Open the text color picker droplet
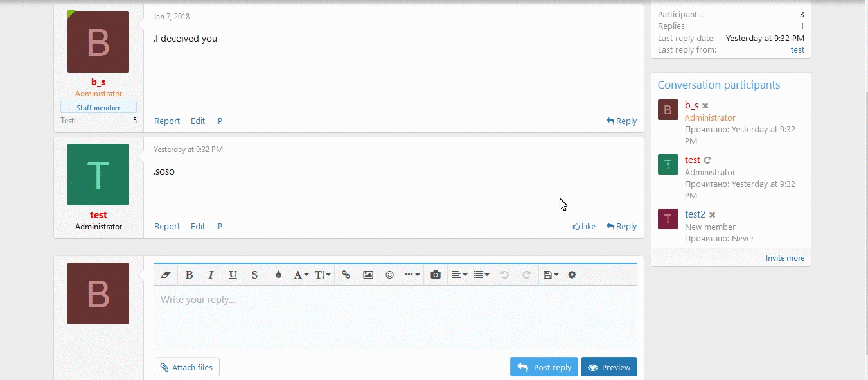The width and height of the screenshot is (868, 380). (x=278, y=275)
